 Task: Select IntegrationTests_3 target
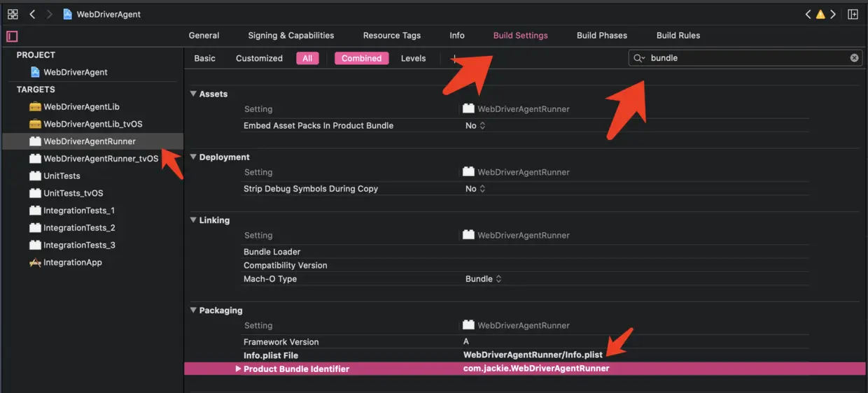pos(71,245)
